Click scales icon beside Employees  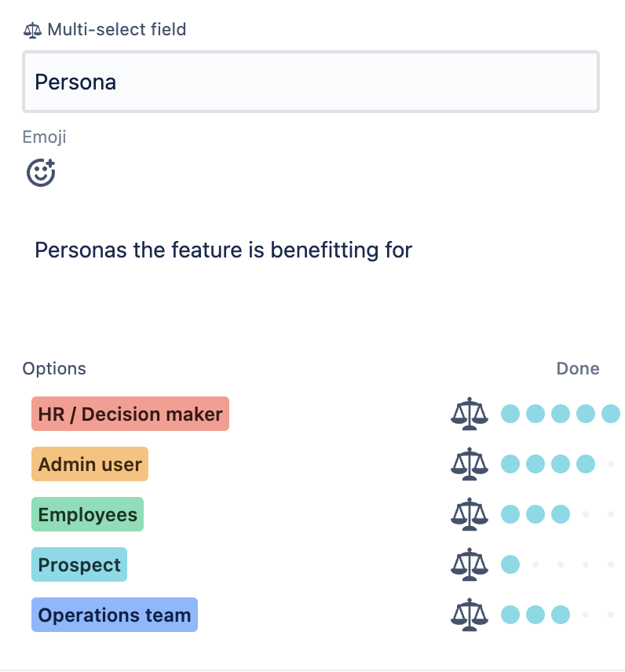tap(469, 514)
